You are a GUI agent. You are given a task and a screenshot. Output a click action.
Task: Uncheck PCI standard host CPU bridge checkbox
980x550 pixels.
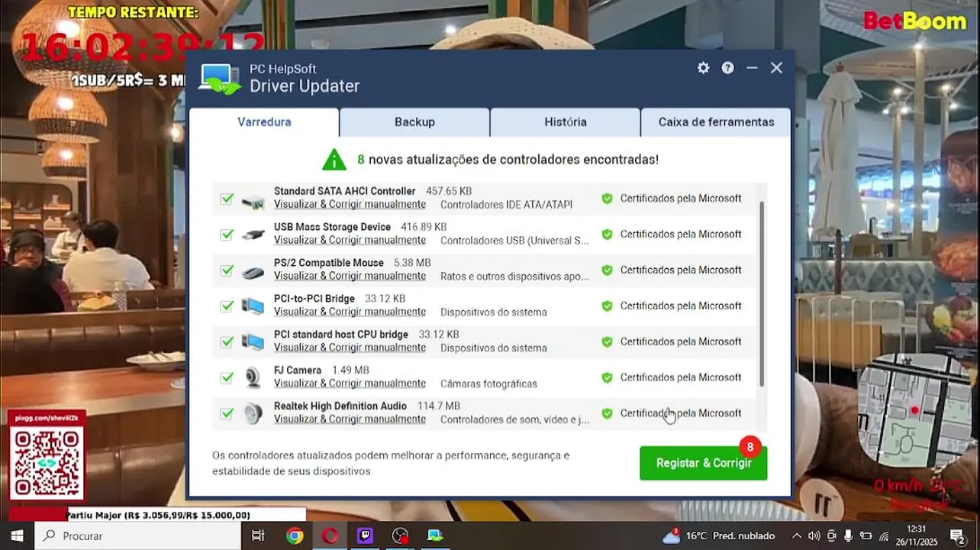pyautogui.click(x=227, y=342)
